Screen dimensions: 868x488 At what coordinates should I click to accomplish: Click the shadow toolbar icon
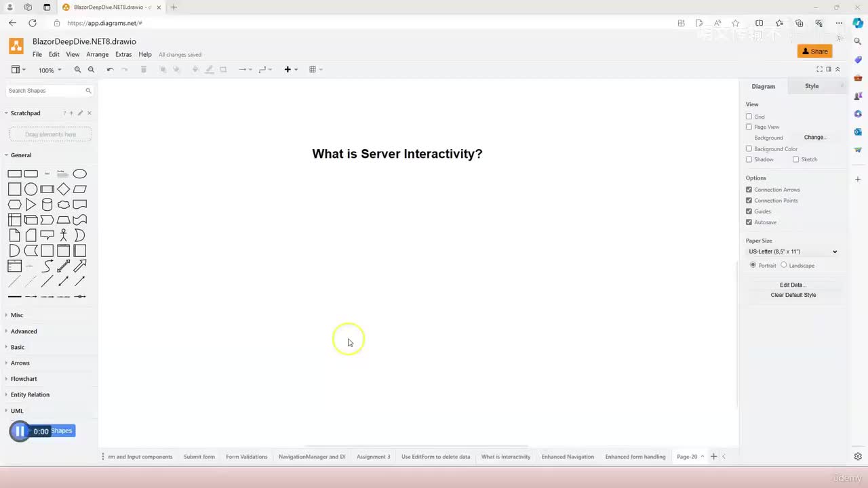pos(223,69)
